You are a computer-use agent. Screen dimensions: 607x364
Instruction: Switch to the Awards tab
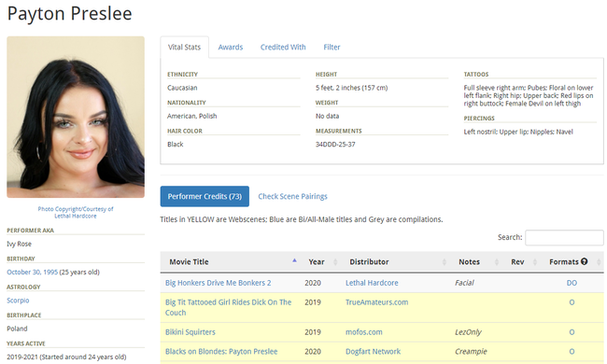pyautogui.click(x=231, y=48)
